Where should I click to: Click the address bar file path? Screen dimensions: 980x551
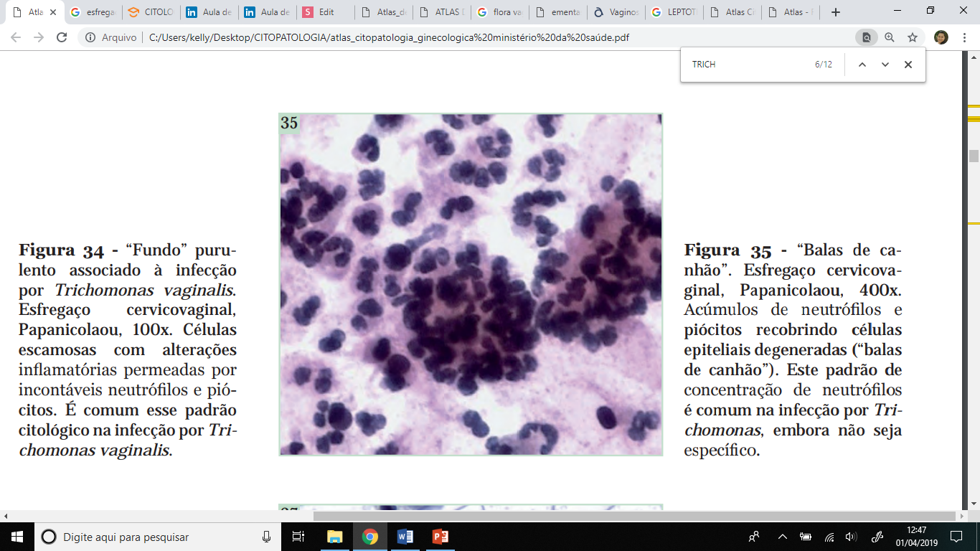click(x=389, y=37)
